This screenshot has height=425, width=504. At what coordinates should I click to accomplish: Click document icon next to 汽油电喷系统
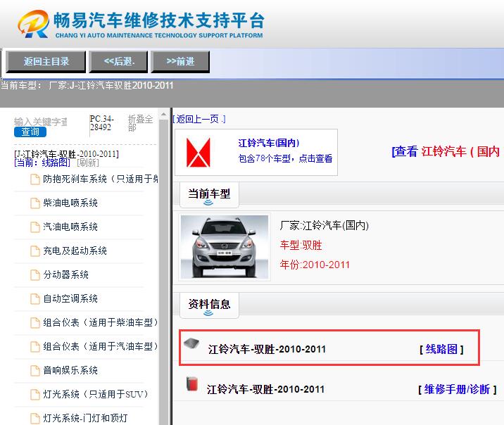coord(34,227)
